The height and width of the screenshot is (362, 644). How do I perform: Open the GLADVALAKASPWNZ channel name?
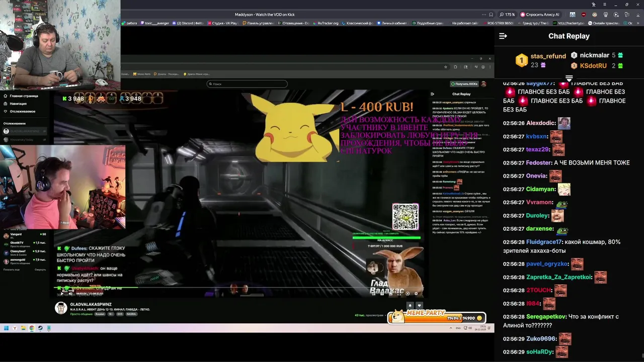[91, 305]
